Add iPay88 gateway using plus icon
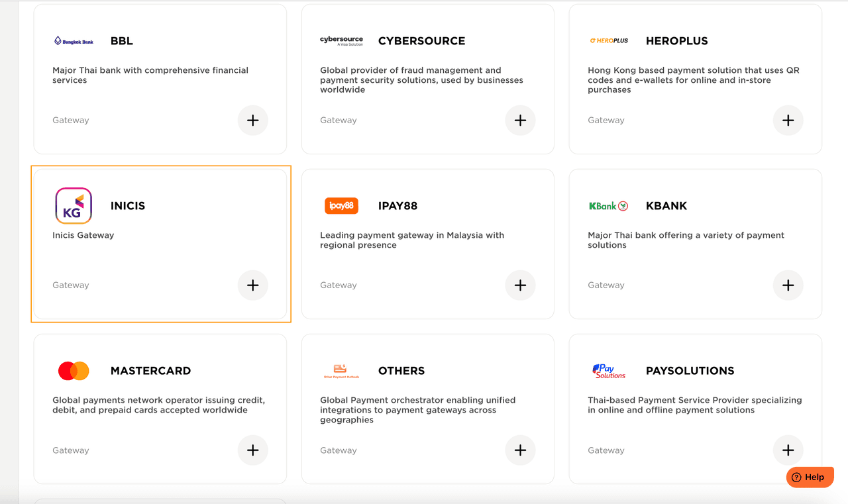 pos(520,285)
